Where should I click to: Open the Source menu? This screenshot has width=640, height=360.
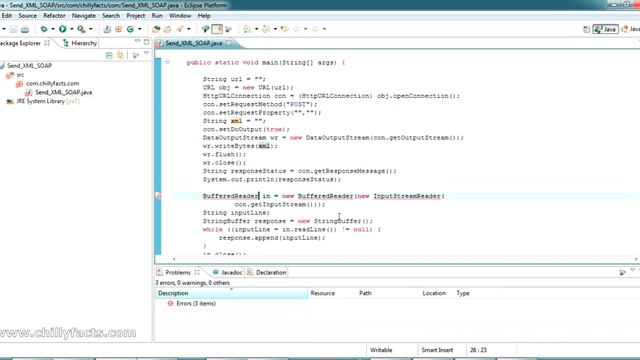point(27,16)
